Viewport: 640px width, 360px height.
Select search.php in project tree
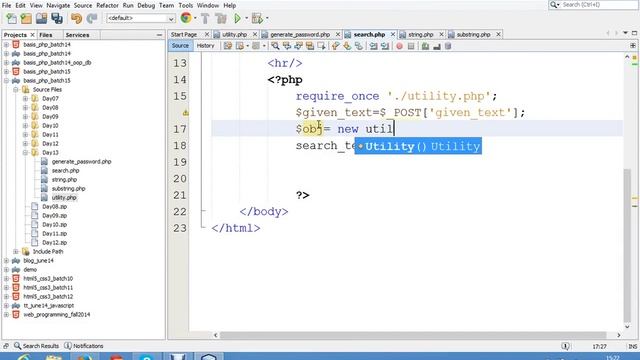pyautogui.click(x=65, y=171)
